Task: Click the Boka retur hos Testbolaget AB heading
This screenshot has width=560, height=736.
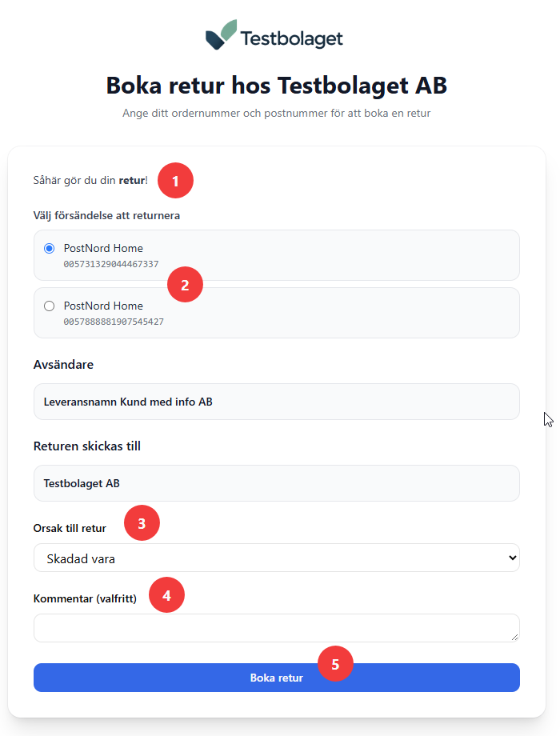Action: click(x=277, y=86)
